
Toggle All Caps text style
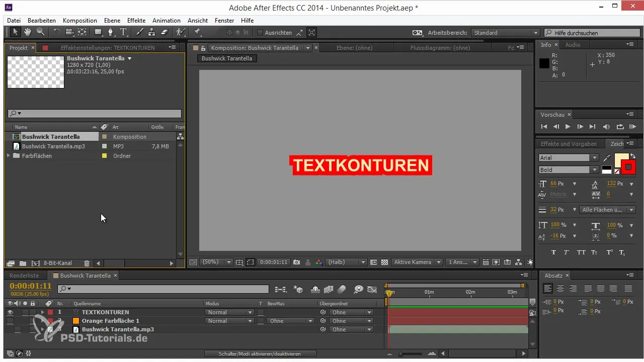coord(581,252)
